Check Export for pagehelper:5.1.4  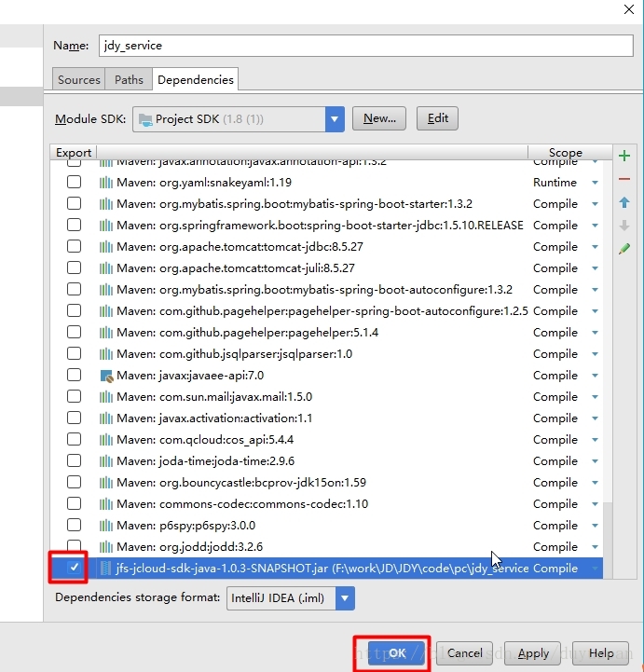coord(75,332)
